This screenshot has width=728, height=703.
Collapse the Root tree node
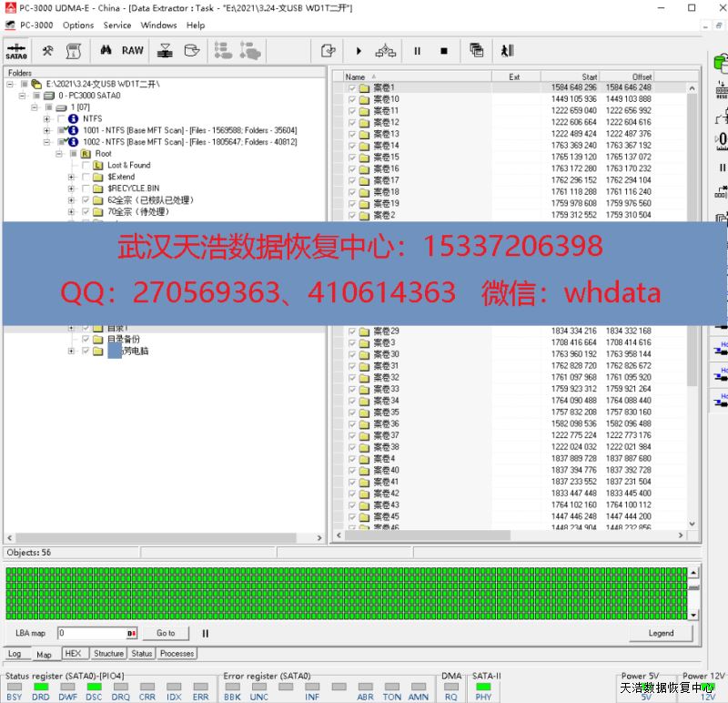click(59, 154)
